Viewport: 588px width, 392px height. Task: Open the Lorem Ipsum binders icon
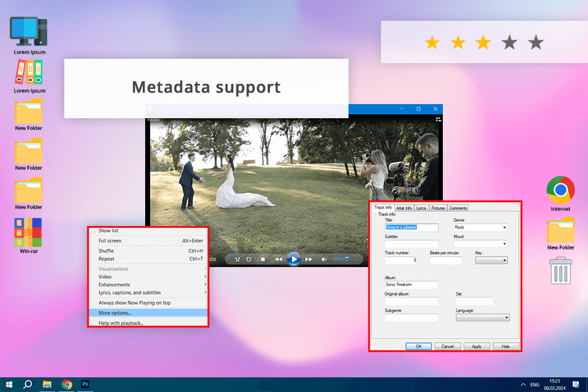coord(29,72)
